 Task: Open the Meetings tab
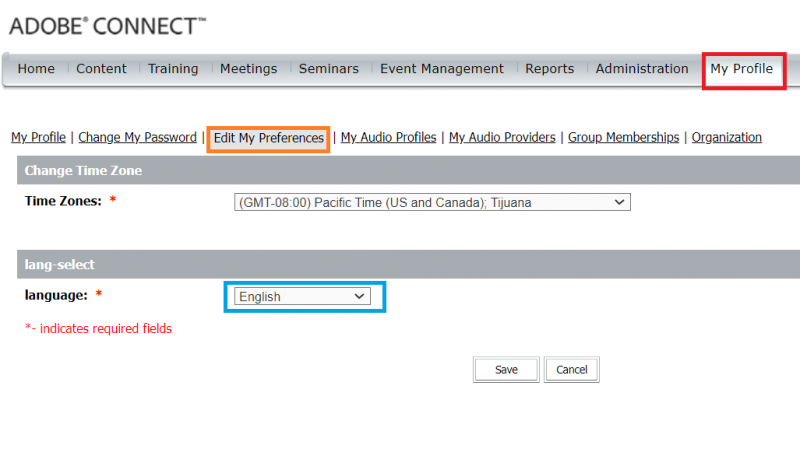click(x=248, y=69)
